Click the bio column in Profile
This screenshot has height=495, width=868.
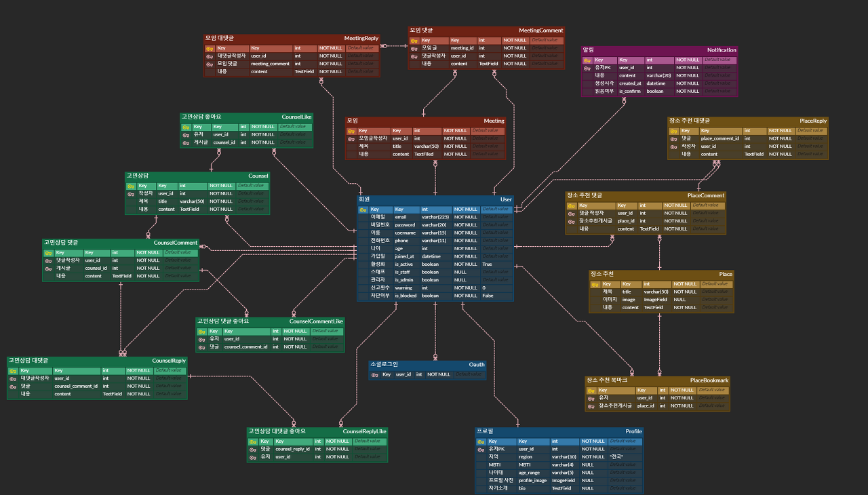point(522,488)
